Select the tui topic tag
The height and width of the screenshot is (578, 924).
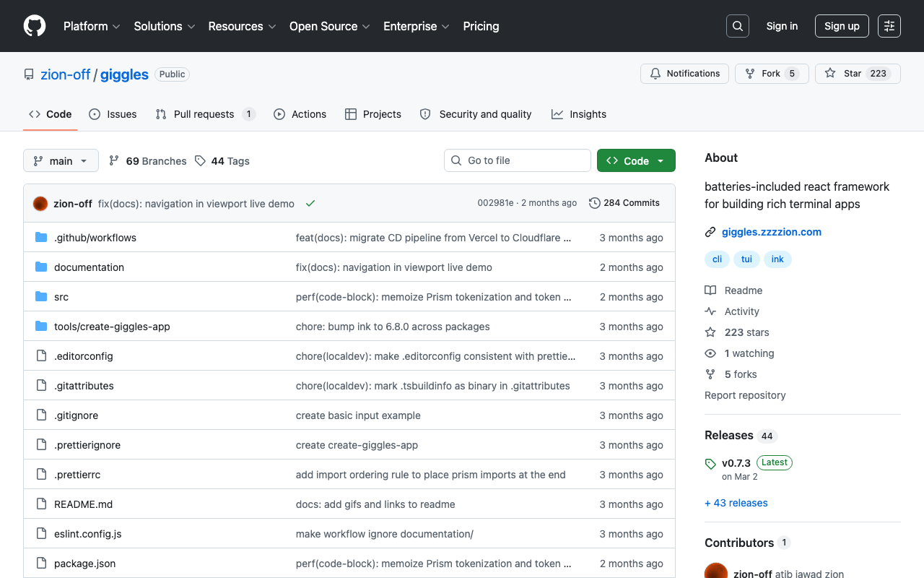(746, 259)
